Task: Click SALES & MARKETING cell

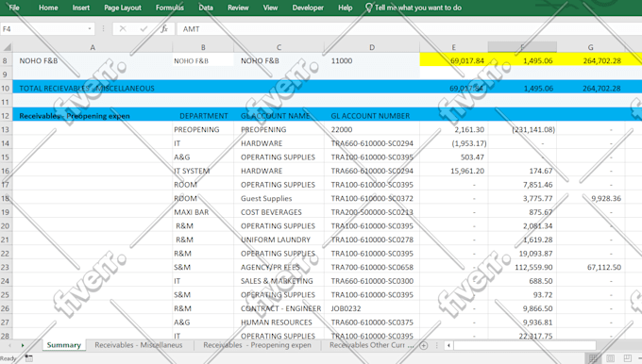Action: pos(279,281)
